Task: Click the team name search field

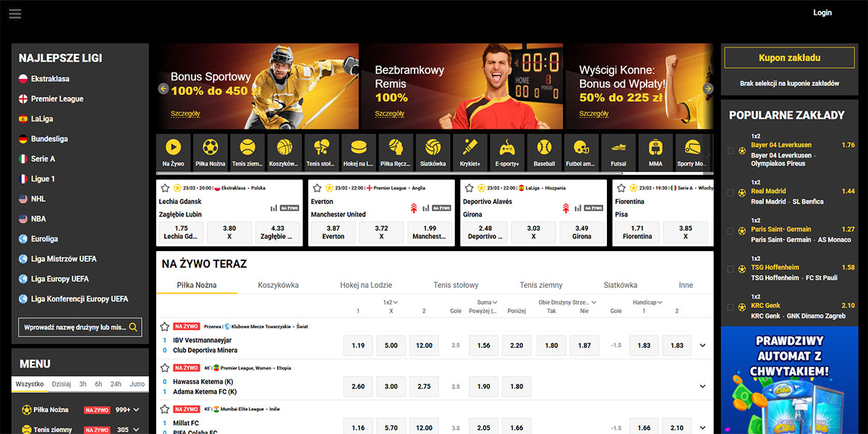Action: click(x=74, y=328)
